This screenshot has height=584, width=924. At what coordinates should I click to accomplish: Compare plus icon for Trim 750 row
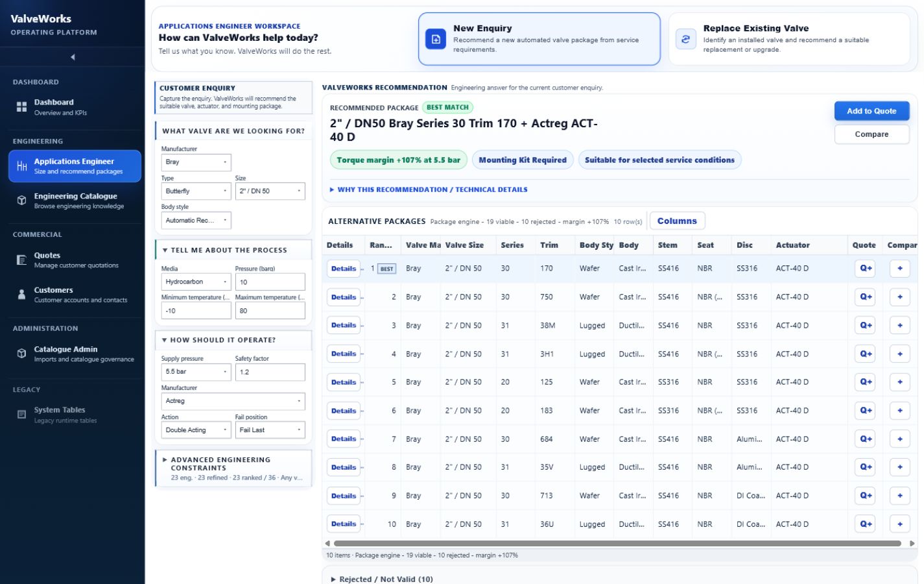point(900,297)
